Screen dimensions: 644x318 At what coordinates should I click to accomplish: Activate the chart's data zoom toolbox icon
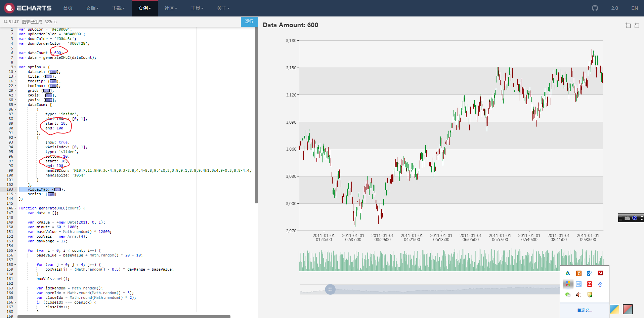pyautogui.click(x=628, y=25)
